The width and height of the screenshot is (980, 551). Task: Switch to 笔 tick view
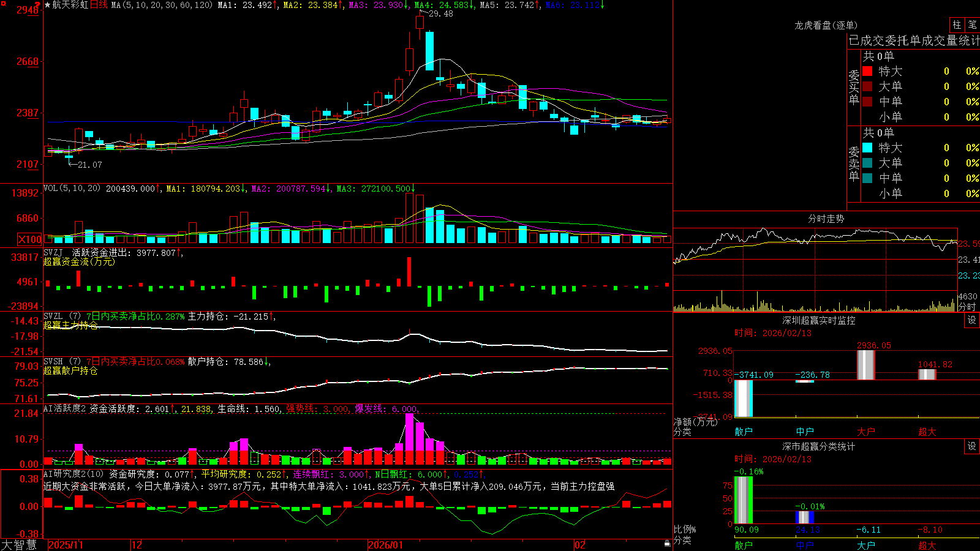coord(972,25)
